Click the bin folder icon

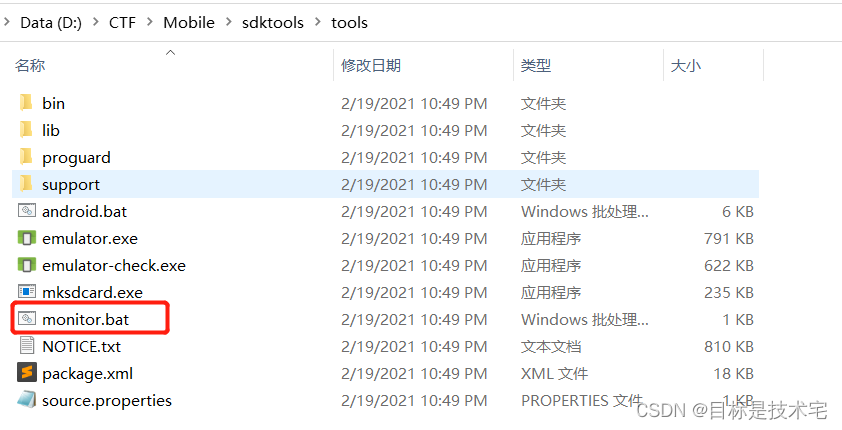pyautogui.click(x=26, y=103)
